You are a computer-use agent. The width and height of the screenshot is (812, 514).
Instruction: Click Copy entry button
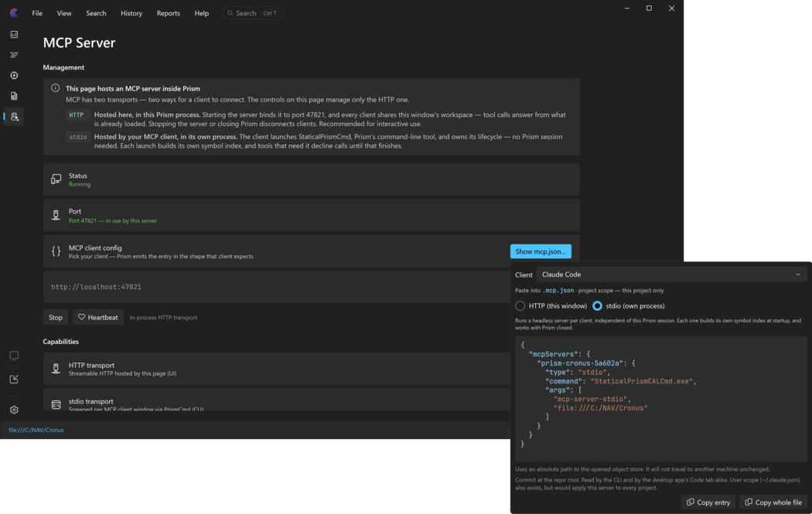[708, 502]
